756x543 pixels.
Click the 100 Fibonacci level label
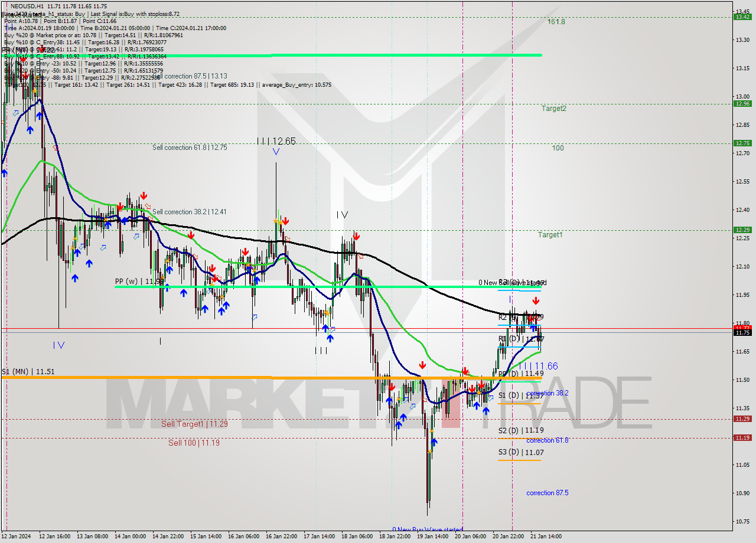(558, 148)
